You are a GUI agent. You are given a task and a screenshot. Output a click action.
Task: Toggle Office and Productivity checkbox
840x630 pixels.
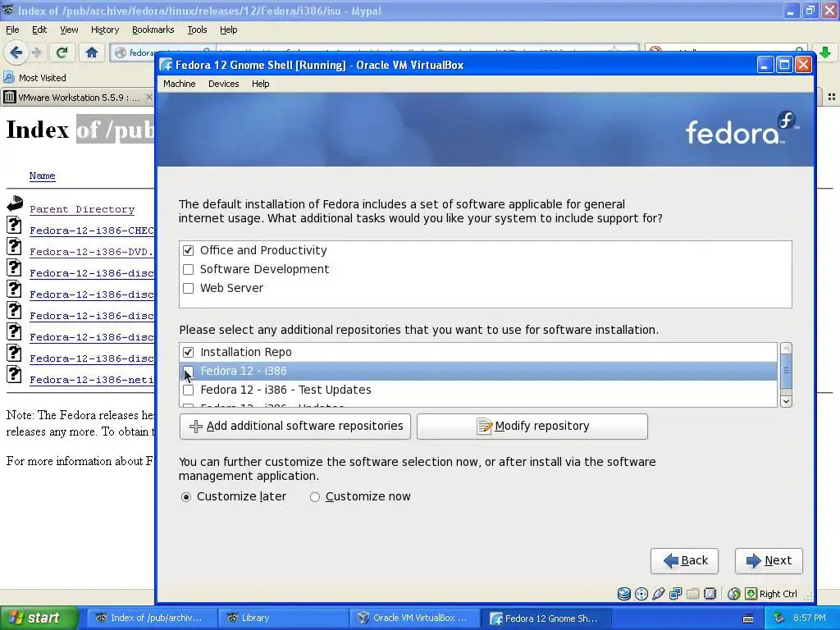pyautogui.click(x=188, y=251)
